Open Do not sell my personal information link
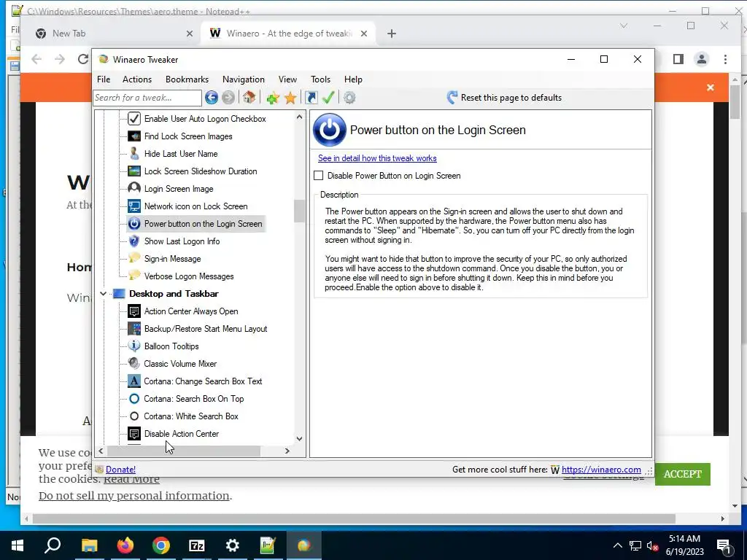Viewport: 747px width, 560px height. click(x=134, y=496)
